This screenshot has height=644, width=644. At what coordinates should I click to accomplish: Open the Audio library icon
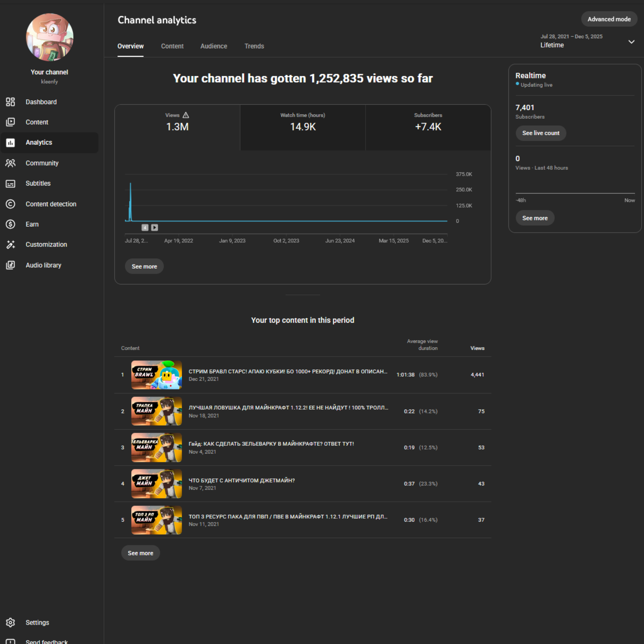[x=10, y=265]
